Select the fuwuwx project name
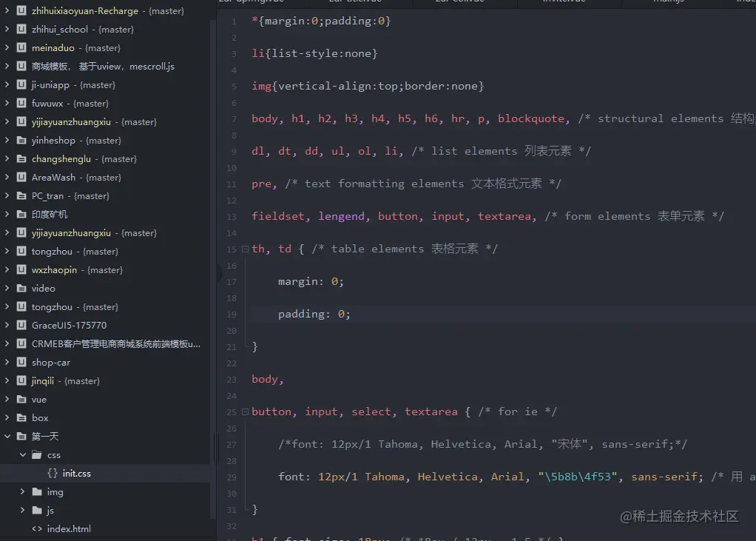This screenshot has width=756, height=541. (47, 103)
